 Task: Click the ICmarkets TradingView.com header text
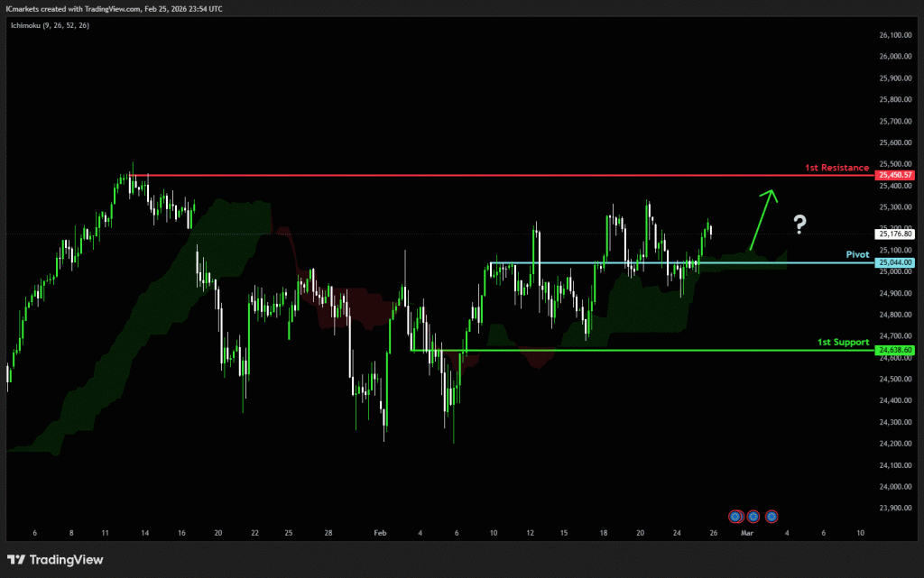tap(113, 8)
